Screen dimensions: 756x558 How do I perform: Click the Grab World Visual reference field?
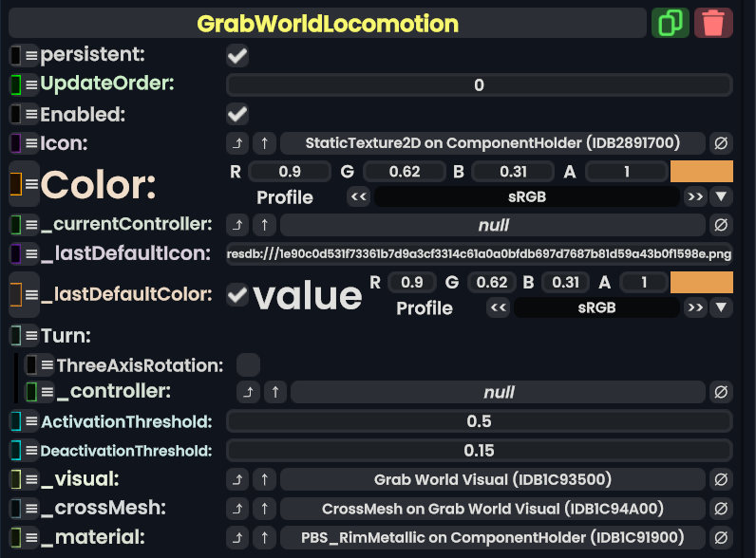(x=492, y=479)
